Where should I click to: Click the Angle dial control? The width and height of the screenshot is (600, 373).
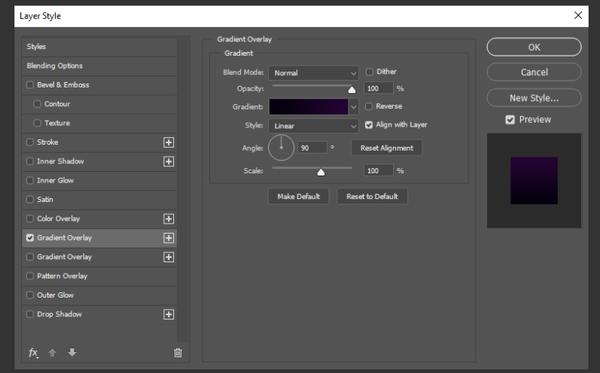click(281, 148)
